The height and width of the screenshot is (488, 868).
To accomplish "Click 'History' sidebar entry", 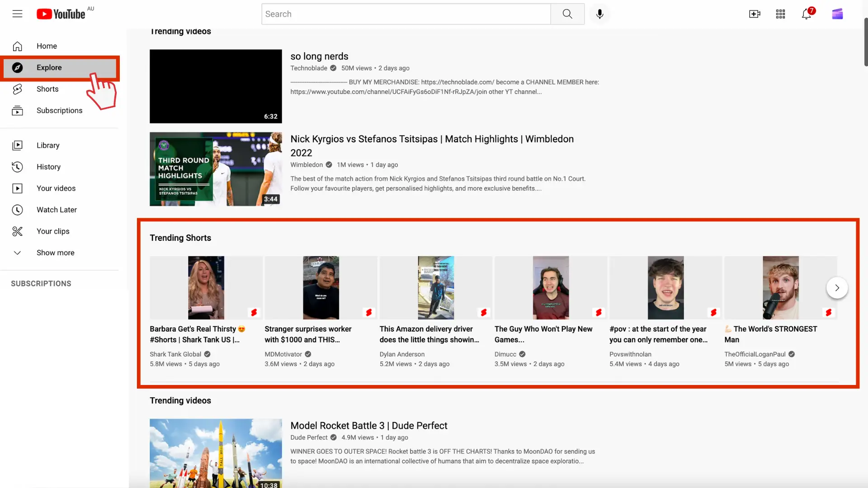I will [59, 167].
